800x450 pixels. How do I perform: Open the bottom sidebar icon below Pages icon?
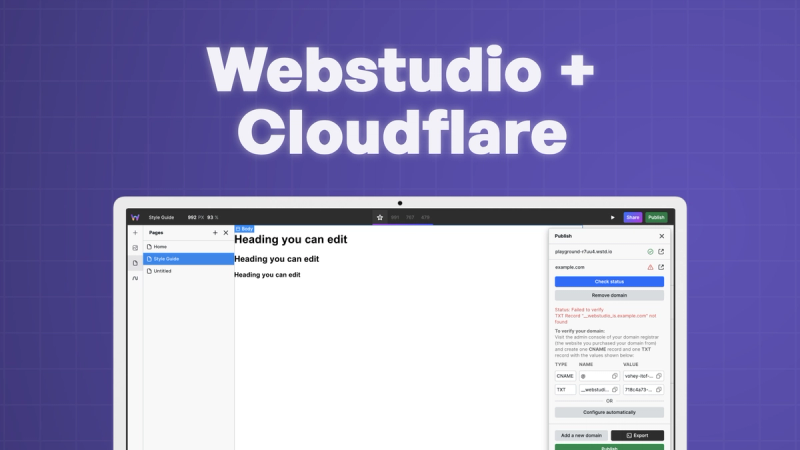coord(135,279)
